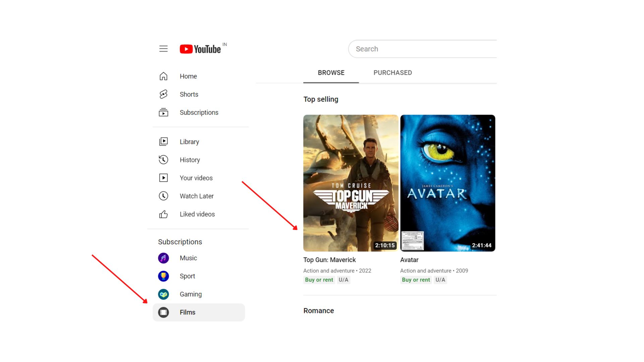Click the Sport channel avatar

[163, 276]
